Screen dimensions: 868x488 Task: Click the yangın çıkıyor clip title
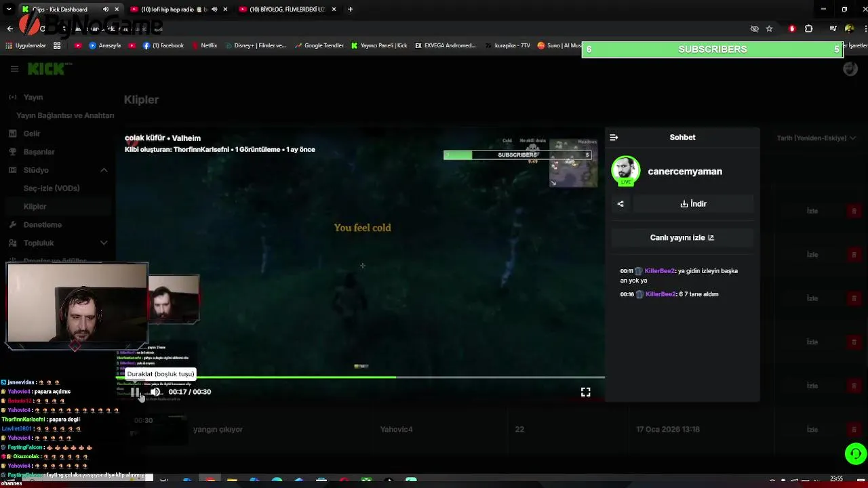[x=217, y=430]
